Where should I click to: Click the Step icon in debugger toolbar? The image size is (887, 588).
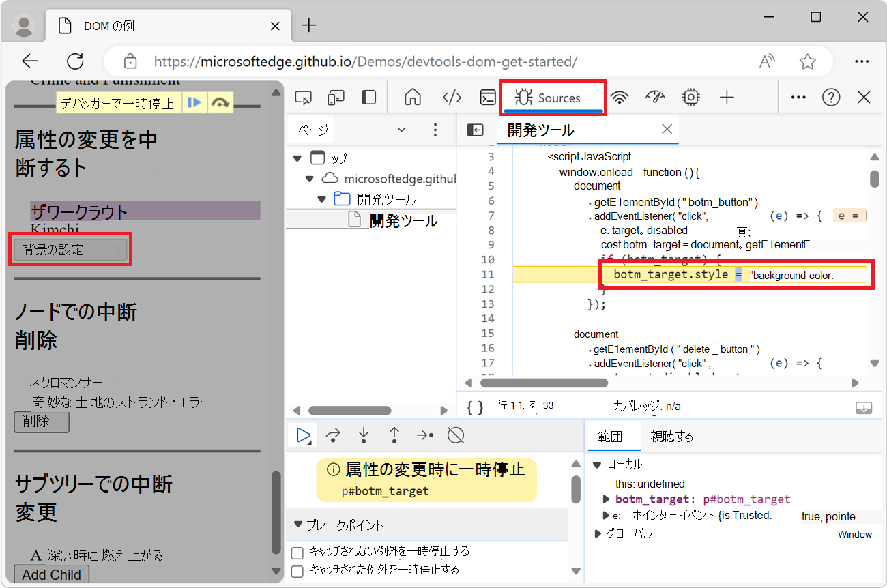pyautogui.click(x=425, y=435)
